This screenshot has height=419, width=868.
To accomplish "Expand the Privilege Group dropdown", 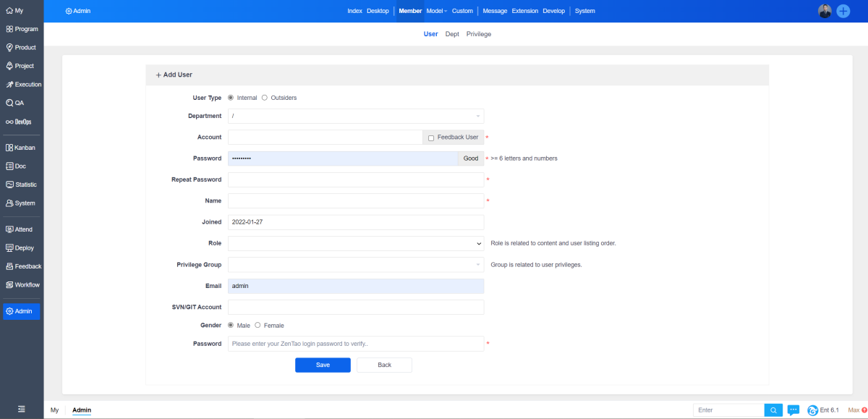I will 355,265.
